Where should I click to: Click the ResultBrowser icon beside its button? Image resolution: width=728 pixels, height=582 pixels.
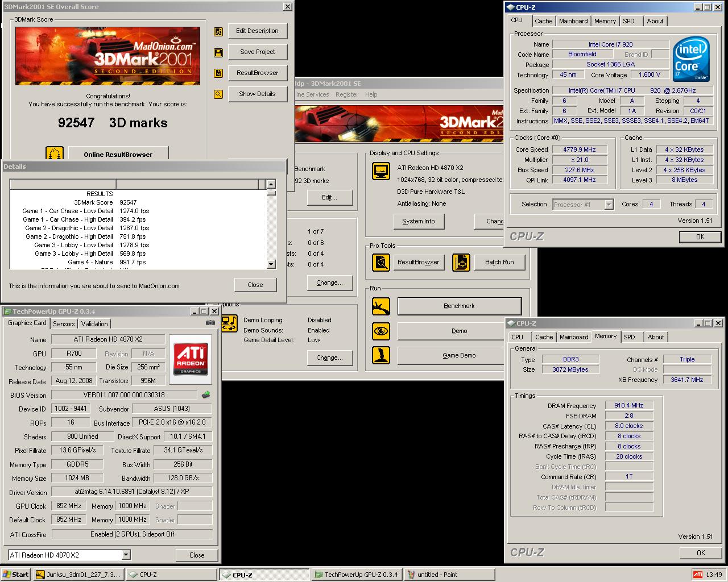(x=218, y=73)
